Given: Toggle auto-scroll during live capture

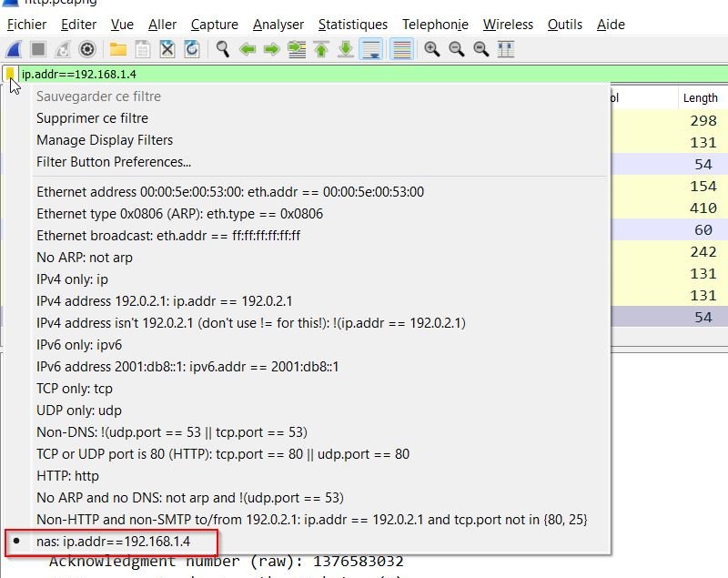Looking at the screenshot, I should 370,49.
